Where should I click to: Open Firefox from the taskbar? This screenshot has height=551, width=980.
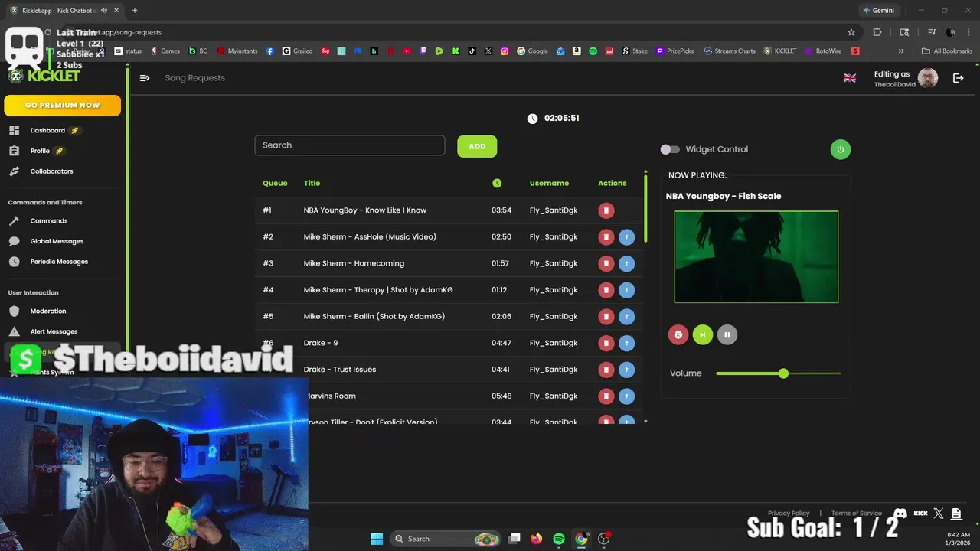[537, 539]
